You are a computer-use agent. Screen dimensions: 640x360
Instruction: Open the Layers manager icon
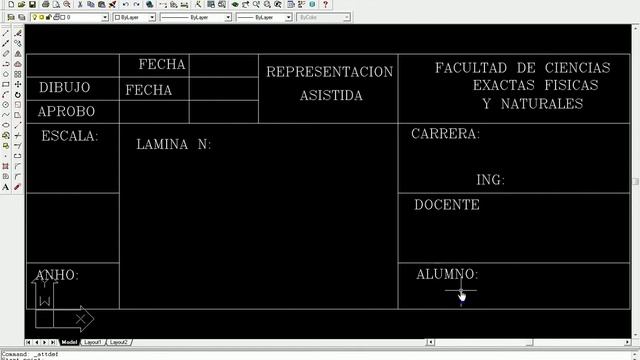[x=22, y=17]
